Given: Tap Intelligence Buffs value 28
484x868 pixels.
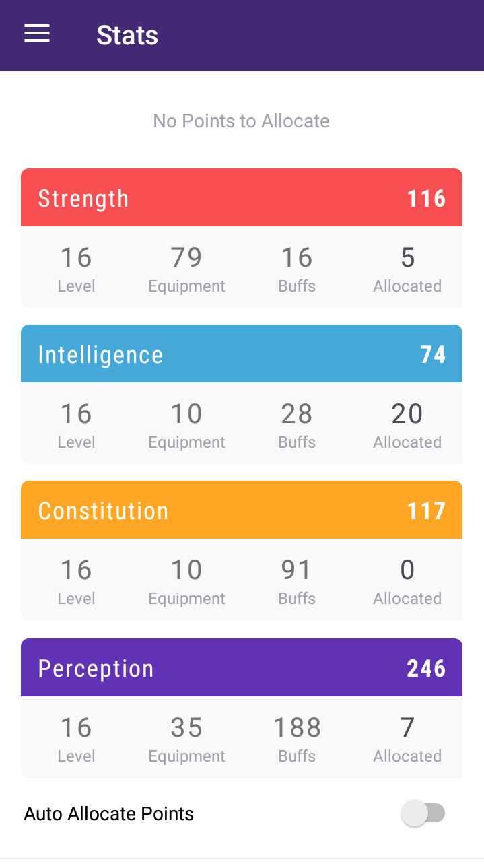Looking at the screenshot, I should [x=297, y=413].
